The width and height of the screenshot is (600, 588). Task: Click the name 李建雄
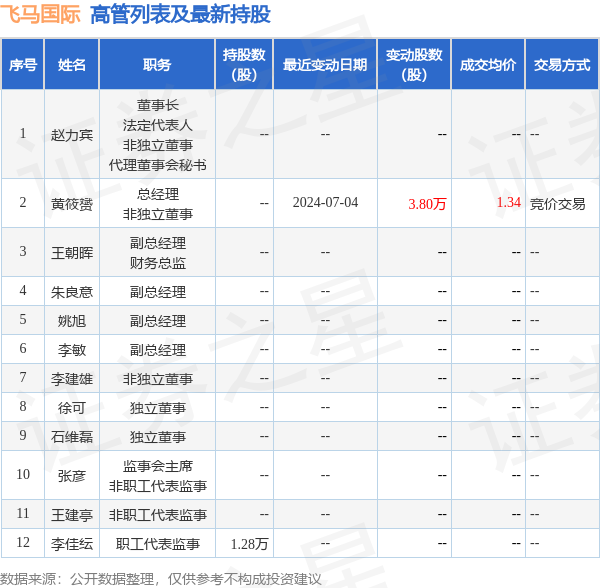tap(72, 379)
